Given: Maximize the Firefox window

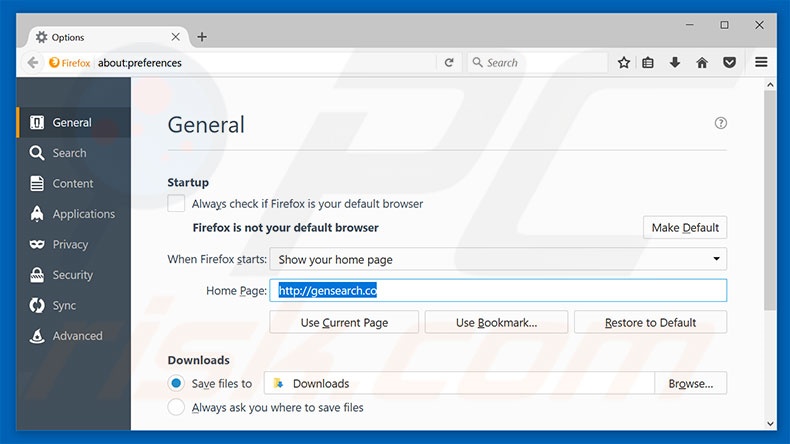Looking at the screenshot, I should coord(724,25).
